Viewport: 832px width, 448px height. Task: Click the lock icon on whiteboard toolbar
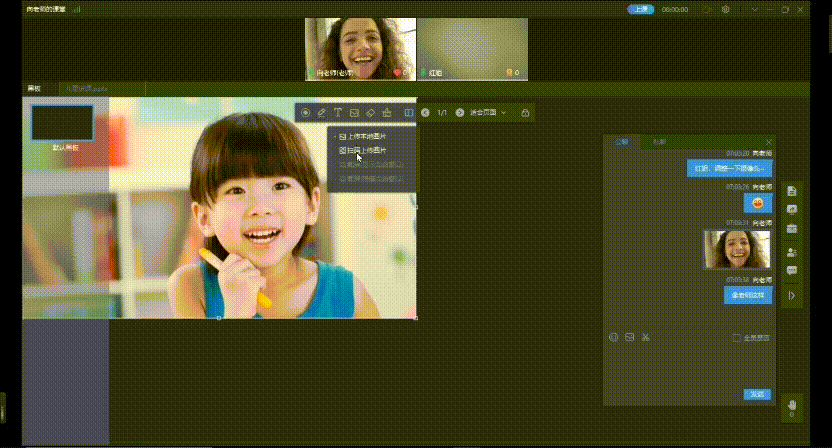[x=525, y=113]
